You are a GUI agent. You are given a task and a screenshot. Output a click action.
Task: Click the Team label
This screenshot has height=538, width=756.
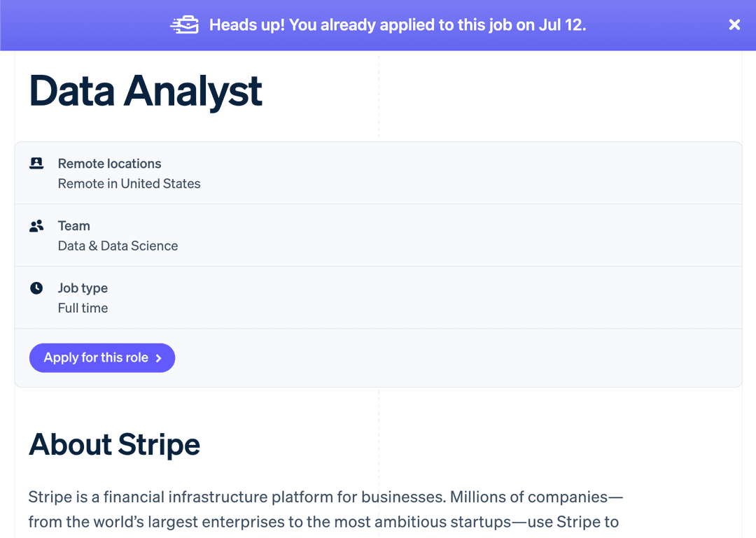pos(73,225)
